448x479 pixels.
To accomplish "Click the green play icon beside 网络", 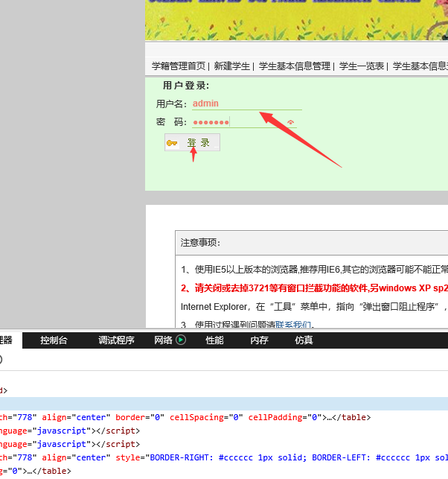I will pos(181,340).
